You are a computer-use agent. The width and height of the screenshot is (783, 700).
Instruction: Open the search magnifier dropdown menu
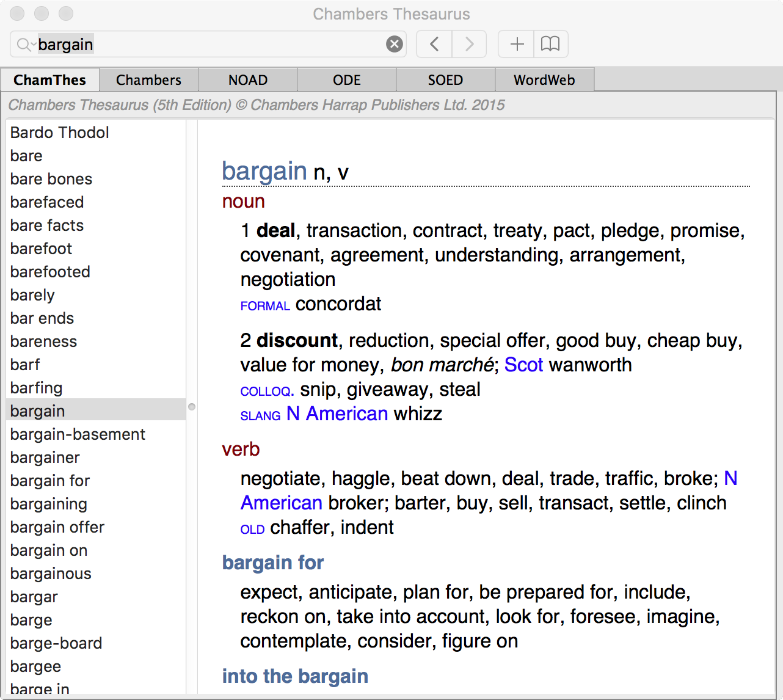25,45
